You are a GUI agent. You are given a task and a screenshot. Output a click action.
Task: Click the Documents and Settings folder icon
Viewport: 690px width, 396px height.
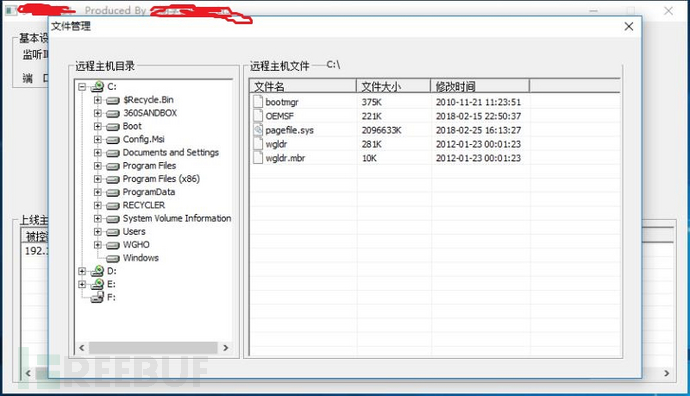pyautogui.click(x=113, y=153)
